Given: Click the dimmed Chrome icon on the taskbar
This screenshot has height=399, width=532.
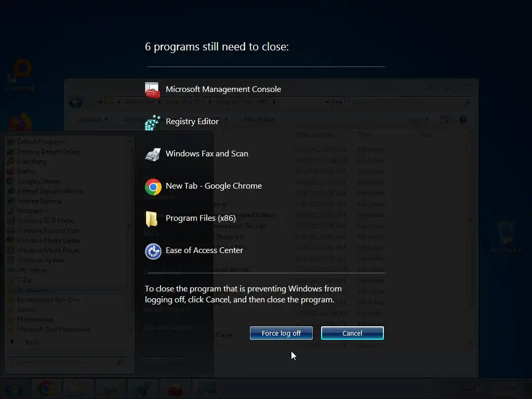Looking at the screenshot, I should (x=46, y=389).
